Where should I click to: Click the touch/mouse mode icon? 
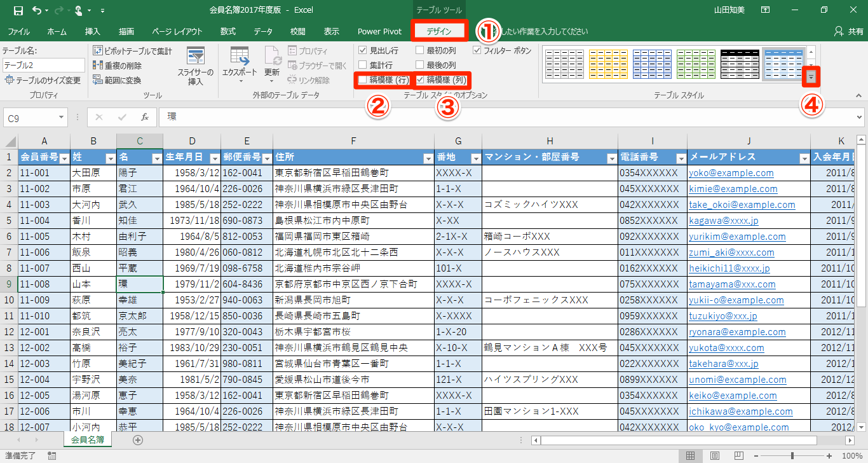coord(79,11)
